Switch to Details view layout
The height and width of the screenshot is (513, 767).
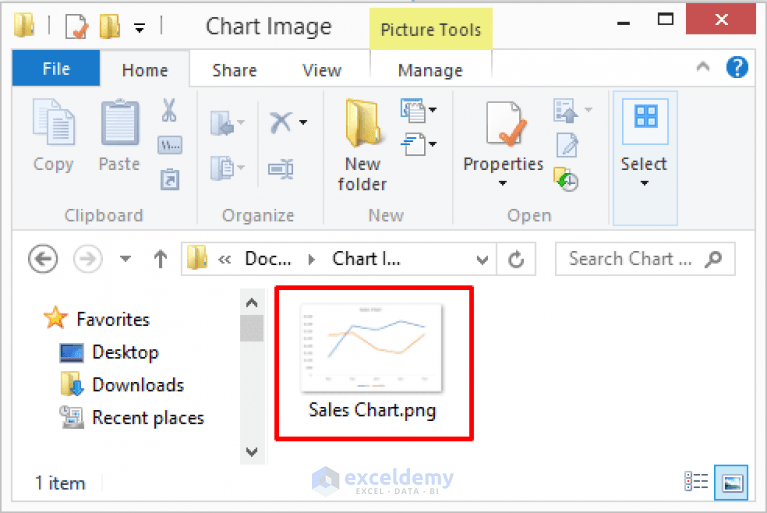pyautogui.click(x=697, y=481)
